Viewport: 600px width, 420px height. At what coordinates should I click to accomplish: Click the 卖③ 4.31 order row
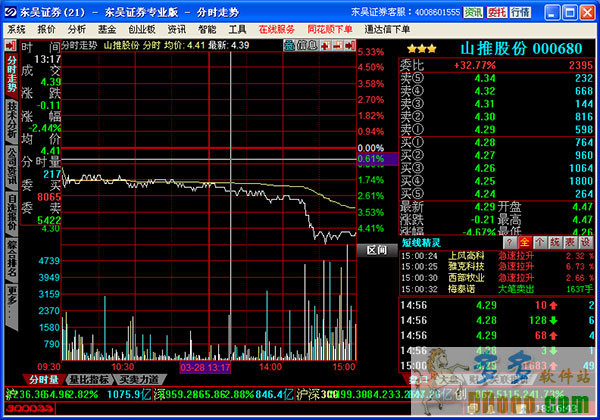pos(497,104)
